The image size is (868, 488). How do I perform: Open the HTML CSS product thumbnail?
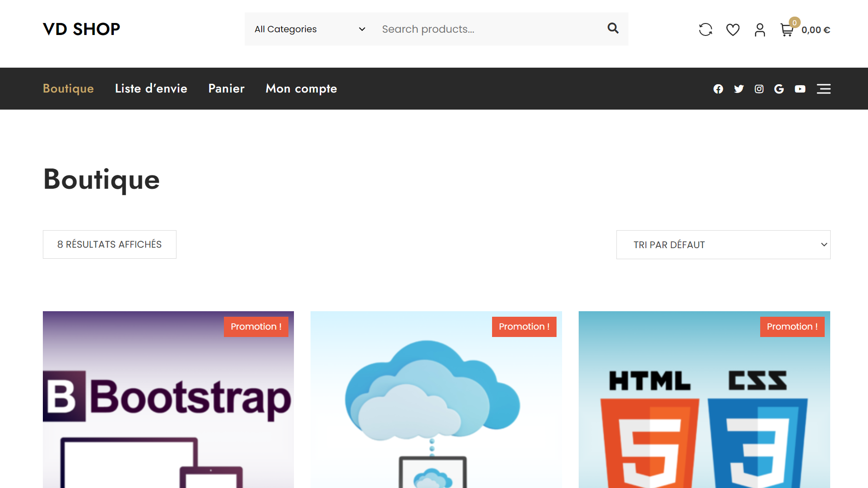coord(704,400)
